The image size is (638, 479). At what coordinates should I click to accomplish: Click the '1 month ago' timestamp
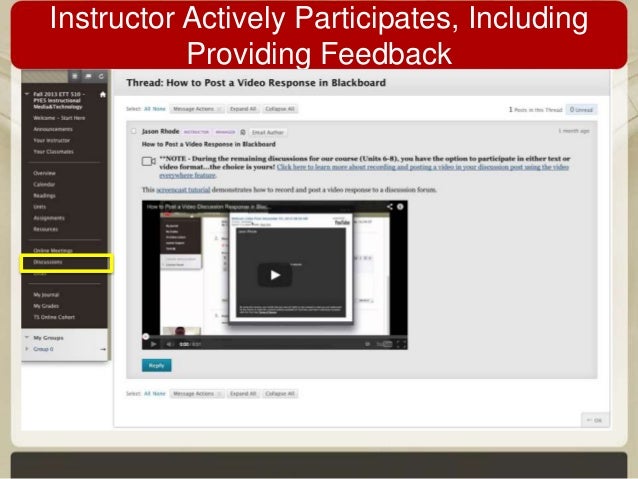574,131
